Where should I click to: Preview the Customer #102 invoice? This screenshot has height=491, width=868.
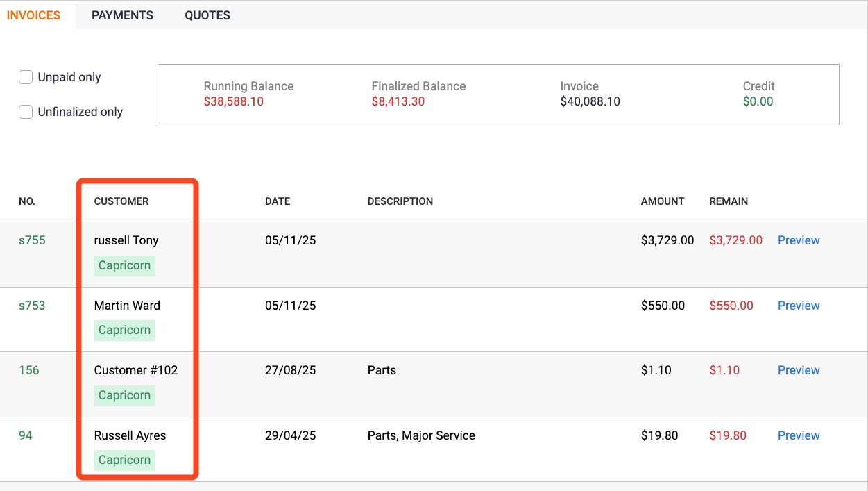(799, 370)
